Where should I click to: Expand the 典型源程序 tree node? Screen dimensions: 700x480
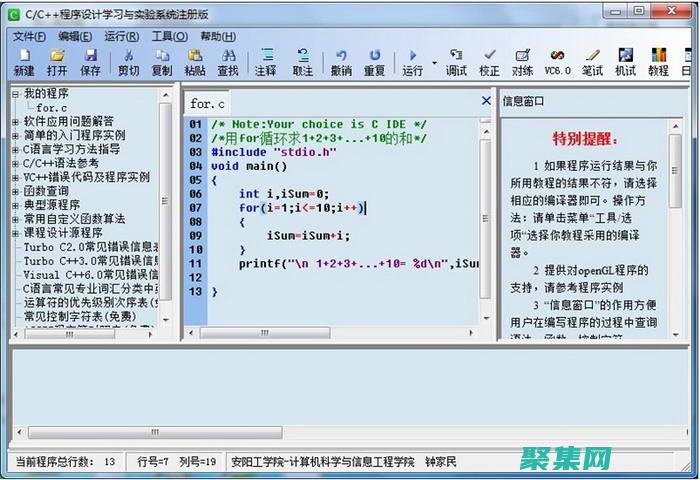click(15, 205)
